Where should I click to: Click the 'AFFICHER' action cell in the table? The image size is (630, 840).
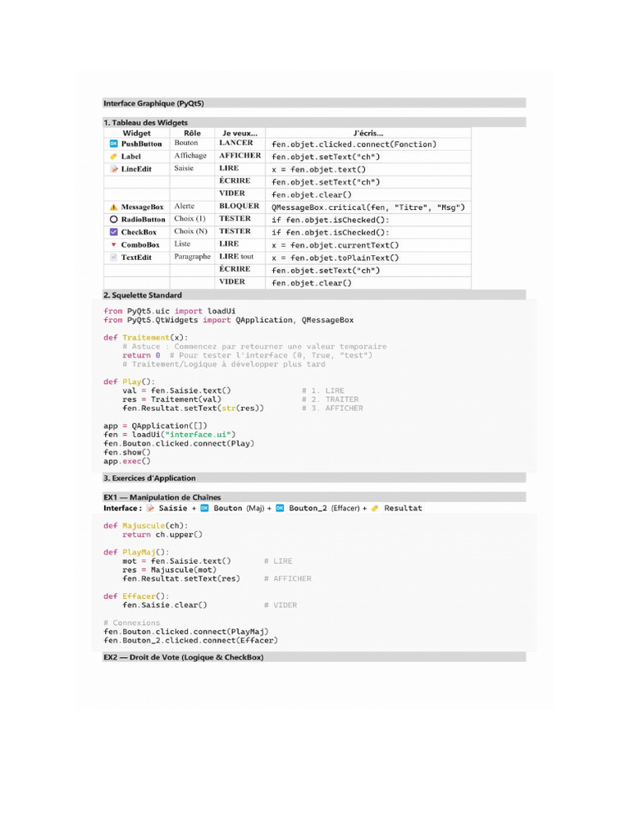240,155
